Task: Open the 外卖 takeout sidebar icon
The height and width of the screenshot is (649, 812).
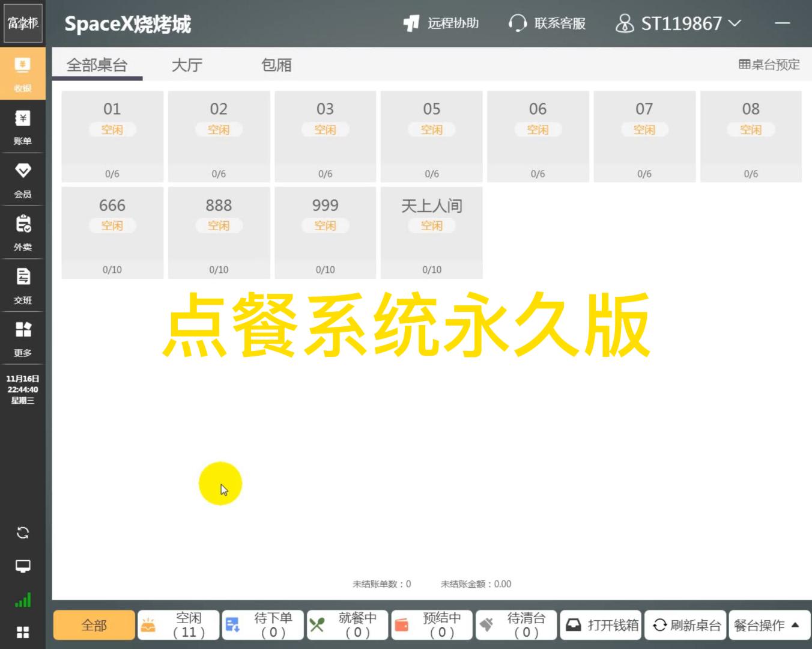Action: click(23, 233)
